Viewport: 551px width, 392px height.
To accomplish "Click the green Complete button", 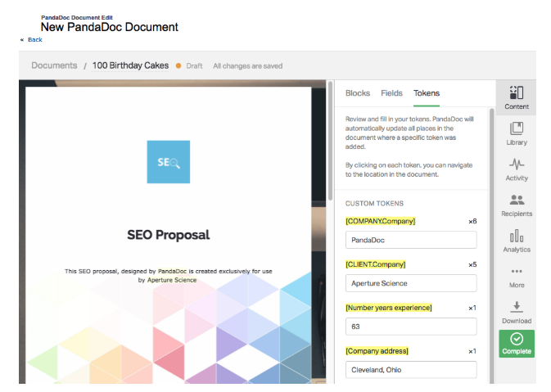I will pos(516,343).
